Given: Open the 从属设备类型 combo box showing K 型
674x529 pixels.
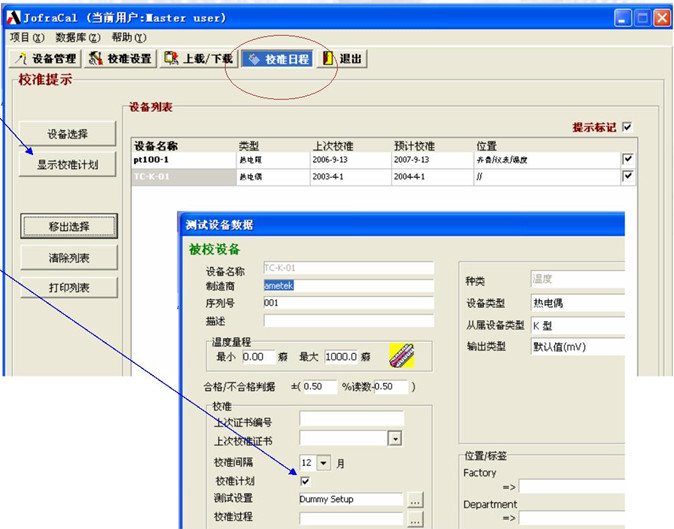Looking at the screenshot, I should pyautogui.click(x=578, y=325).
